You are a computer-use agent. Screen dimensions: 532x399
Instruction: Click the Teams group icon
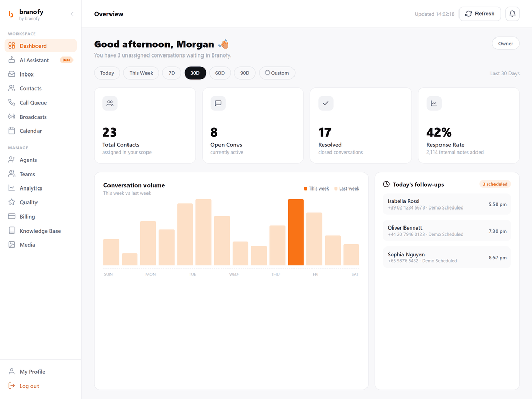[12, 174]
